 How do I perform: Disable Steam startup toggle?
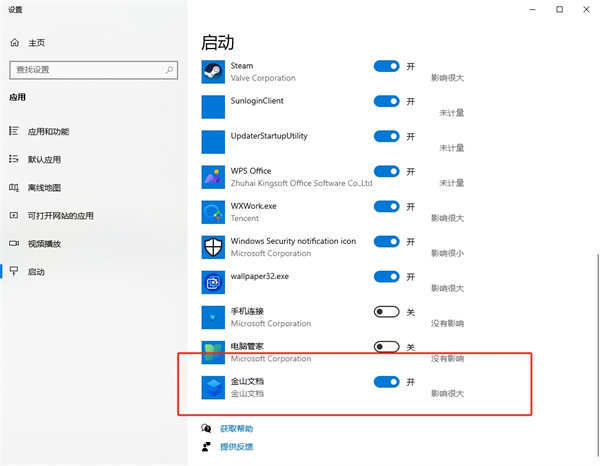point(386,66)
